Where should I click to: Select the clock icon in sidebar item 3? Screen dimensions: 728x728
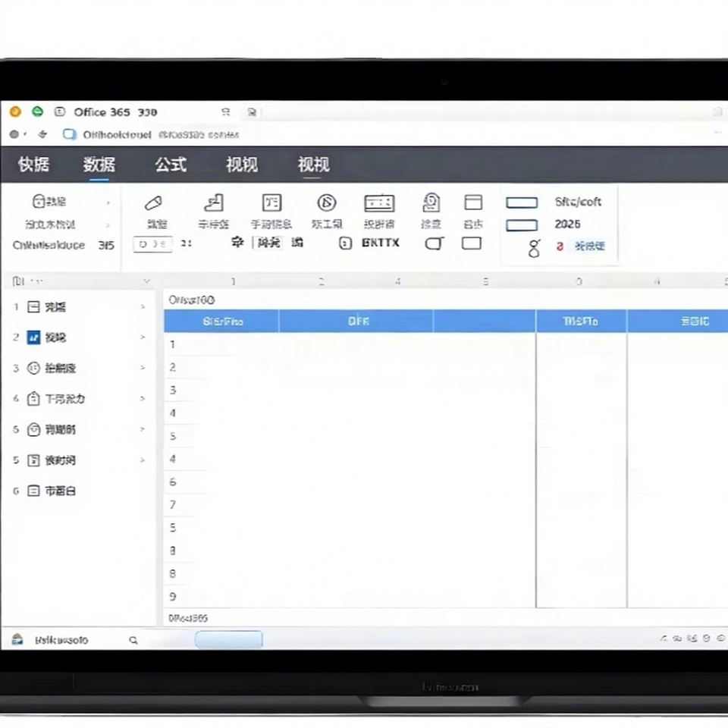coord(33,369)
